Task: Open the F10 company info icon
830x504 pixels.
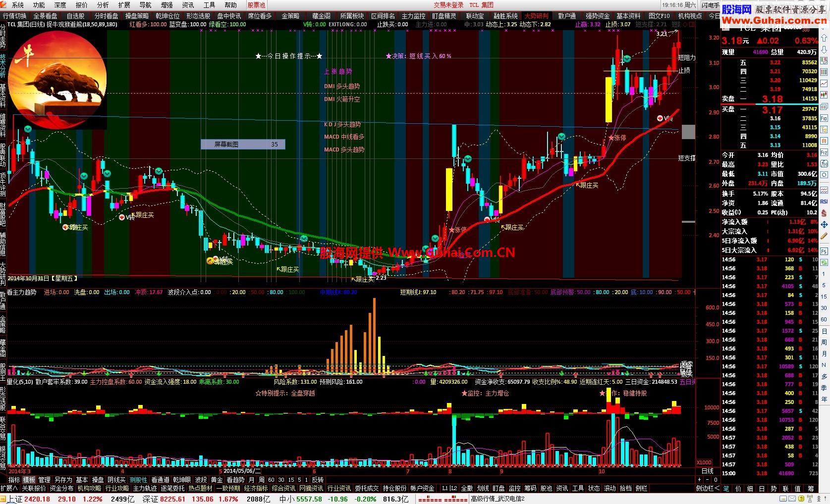Action: click(x=824, y=118)
